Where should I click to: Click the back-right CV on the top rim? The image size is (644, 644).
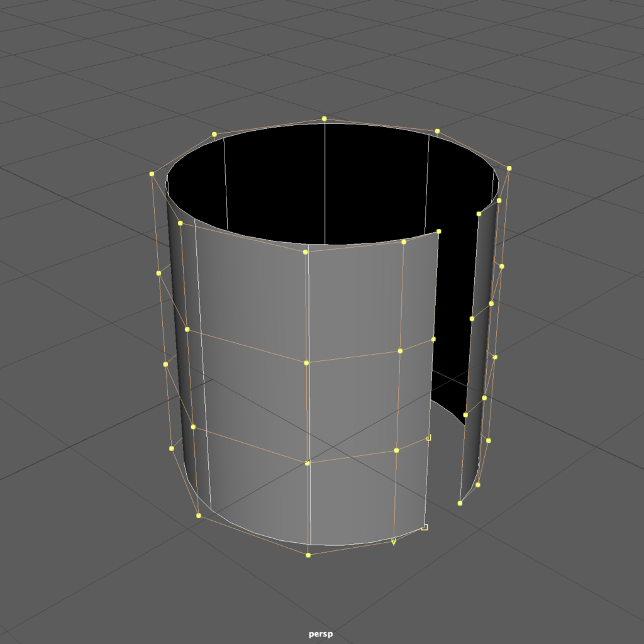[x=437, y=131]
